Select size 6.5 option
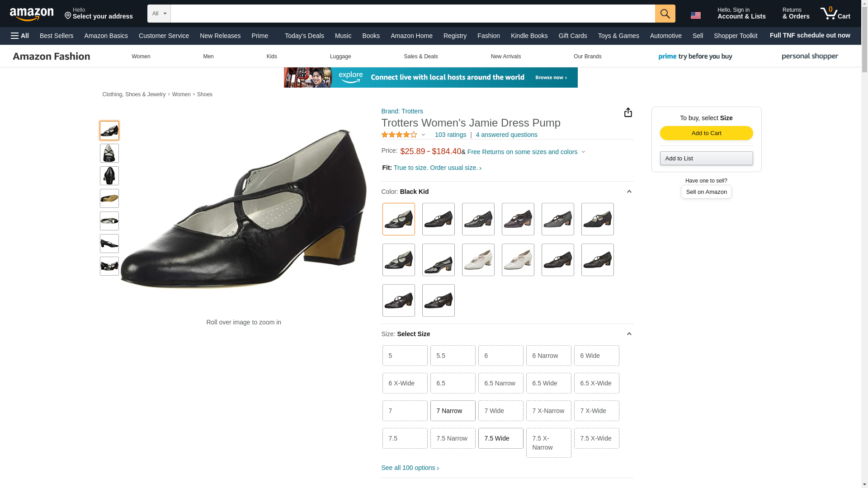Viewport: 868px width, 488px height. coord(453,383)
